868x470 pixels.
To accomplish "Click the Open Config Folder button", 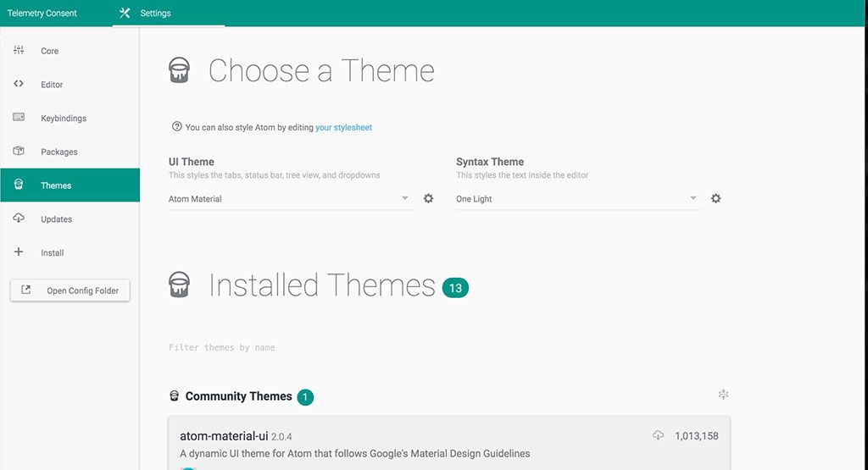I will 70,290.
